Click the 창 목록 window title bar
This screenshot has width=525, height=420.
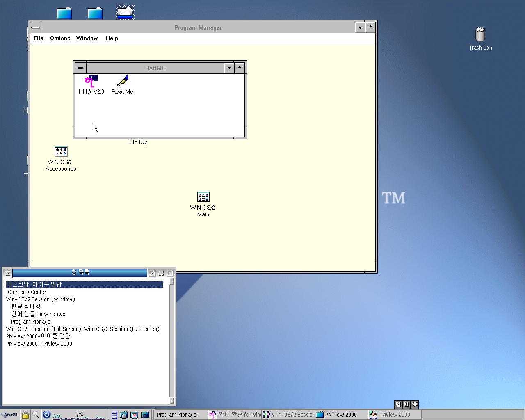(x=80, y=273)
